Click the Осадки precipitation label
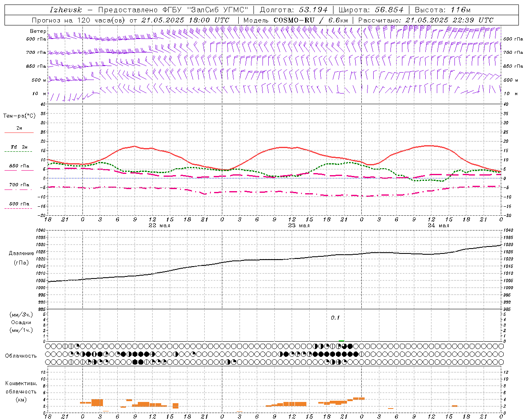525x420 pixels. pos(21,322)
